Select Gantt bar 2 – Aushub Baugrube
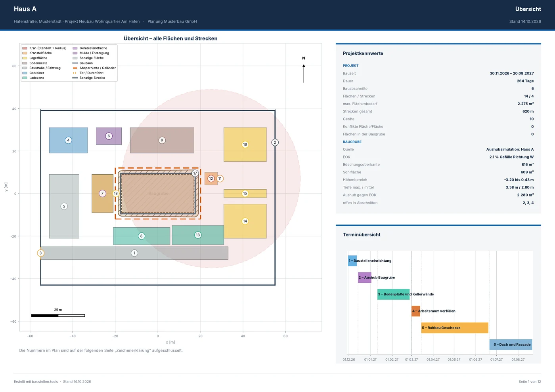Viewport: 555px width, 392px height. (365, 278)
